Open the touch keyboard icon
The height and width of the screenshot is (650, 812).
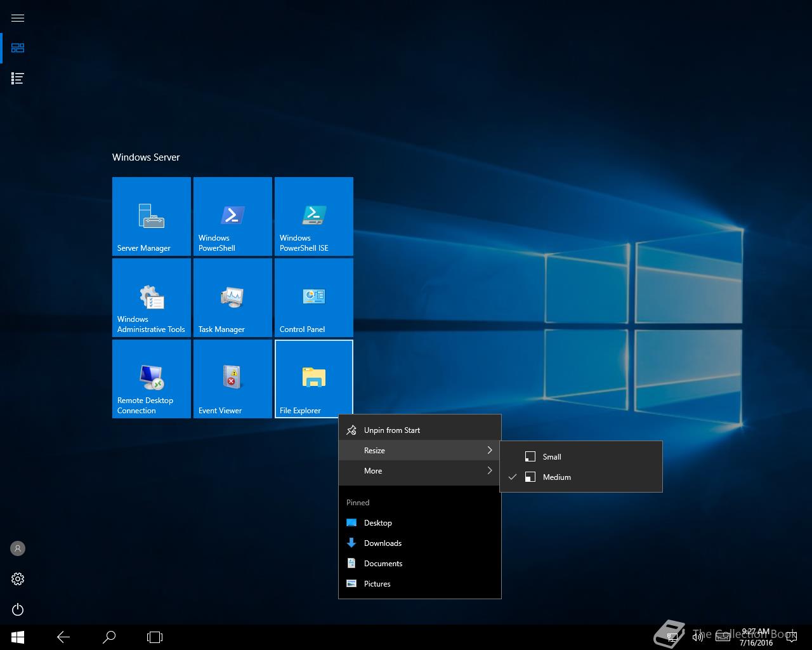pyautogui.click(x=723, y=637)
